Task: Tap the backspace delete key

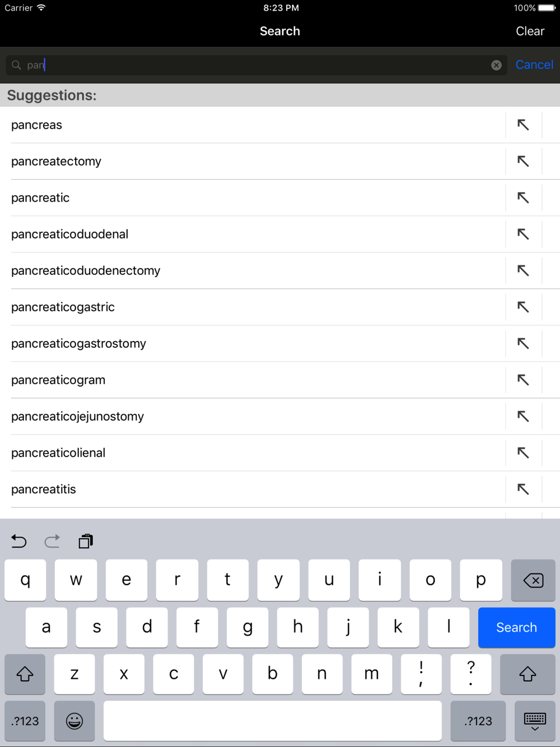Action: pyautogui.click(x=533, y=580)
